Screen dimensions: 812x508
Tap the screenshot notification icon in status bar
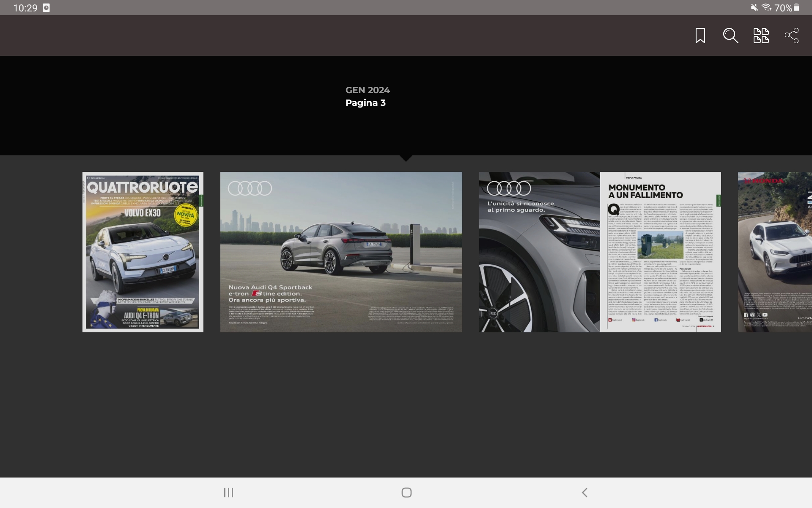46,8
